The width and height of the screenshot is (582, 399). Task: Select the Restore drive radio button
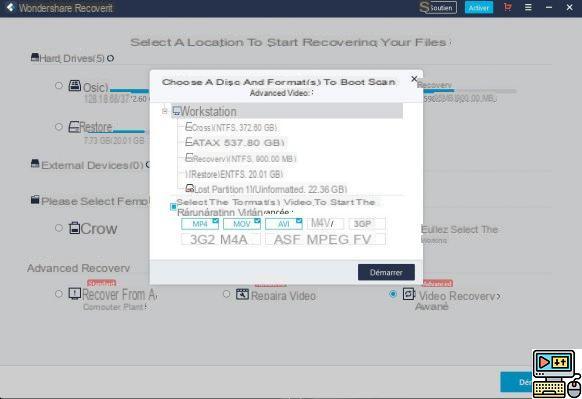point(58,127)
